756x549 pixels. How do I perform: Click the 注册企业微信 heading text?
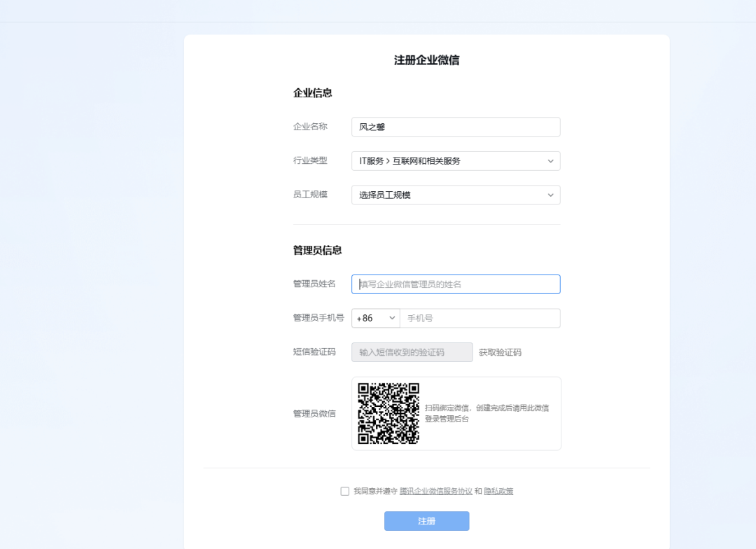[427, 60]
